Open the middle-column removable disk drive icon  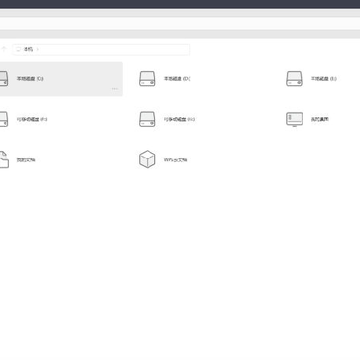(147, 119)
